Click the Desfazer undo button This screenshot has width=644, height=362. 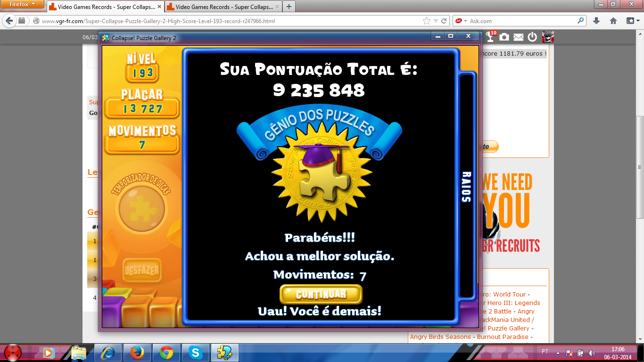tap(142, 271)
